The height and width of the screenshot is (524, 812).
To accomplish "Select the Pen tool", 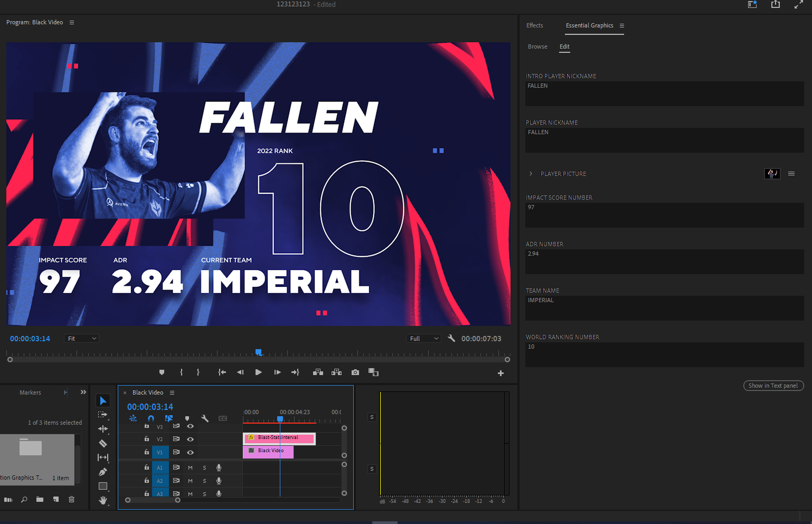I will click(x=103, y=472).
